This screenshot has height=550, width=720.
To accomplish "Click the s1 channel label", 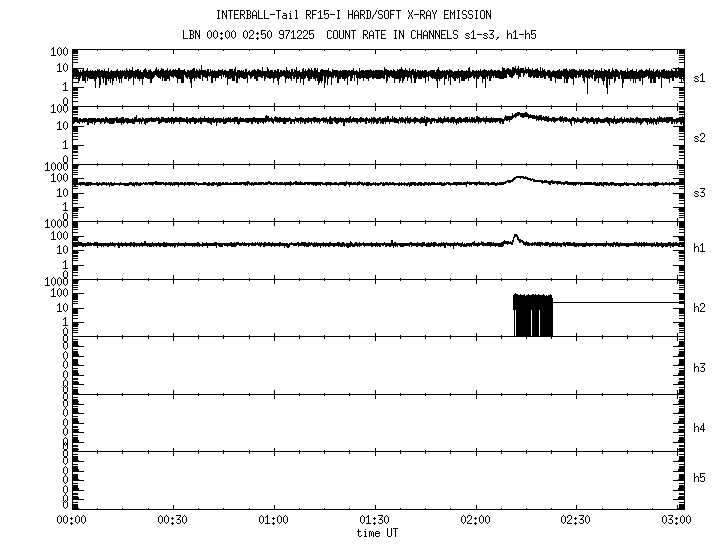I will [699, 78].
